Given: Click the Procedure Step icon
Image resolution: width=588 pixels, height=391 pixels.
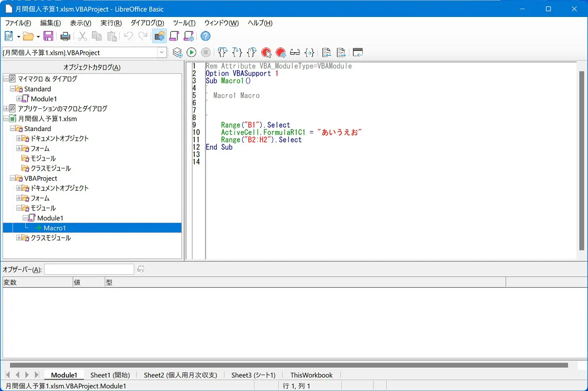Looking at the screenshot, I should pos(223,53).
